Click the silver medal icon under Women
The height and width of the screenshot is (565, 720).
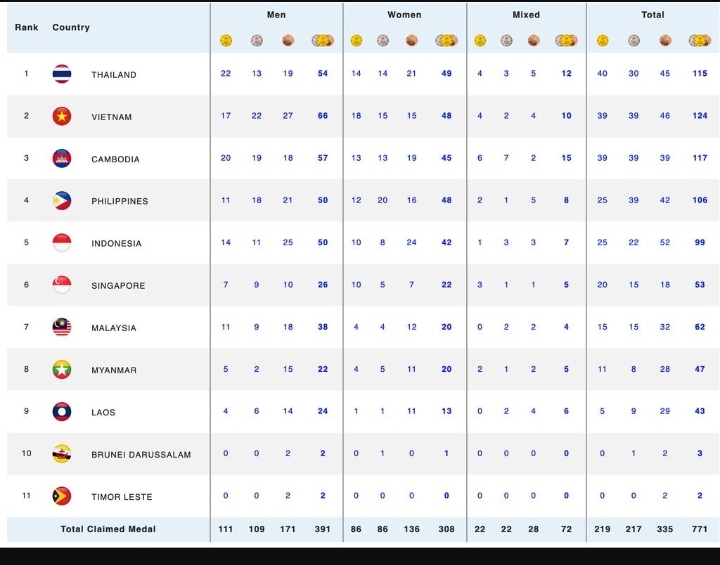pos(383,41)
